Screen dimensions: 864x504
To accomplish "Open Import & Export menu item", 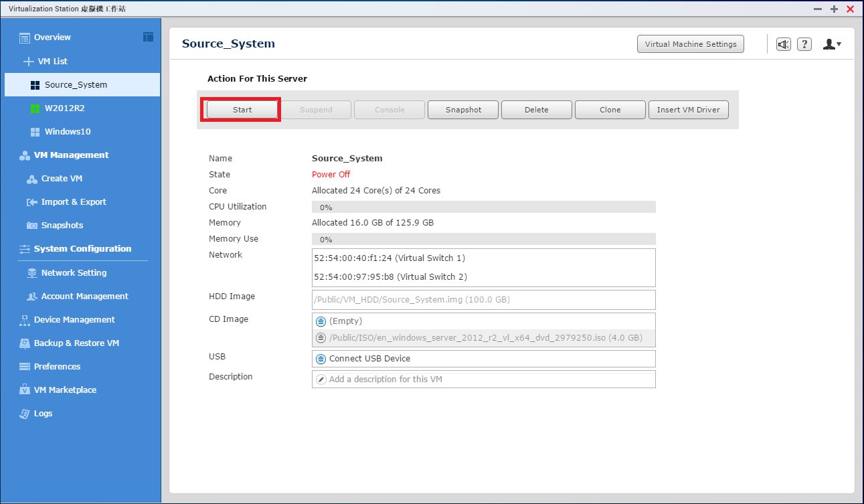I will pos(73,202).
